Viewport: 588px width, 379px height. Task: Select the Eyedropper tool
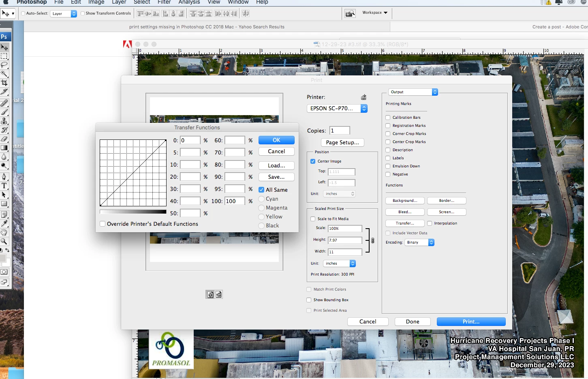4,223
